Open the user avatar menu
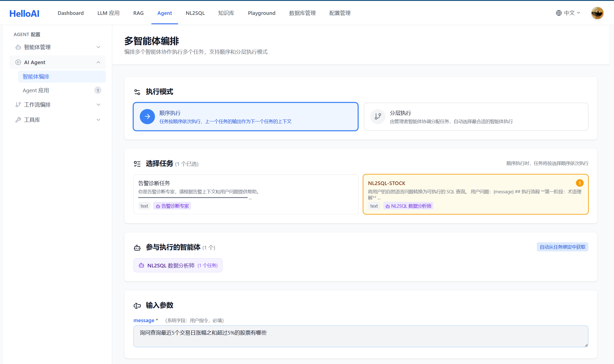The width and height of the screenshot is (614, 364). [597, 13]
